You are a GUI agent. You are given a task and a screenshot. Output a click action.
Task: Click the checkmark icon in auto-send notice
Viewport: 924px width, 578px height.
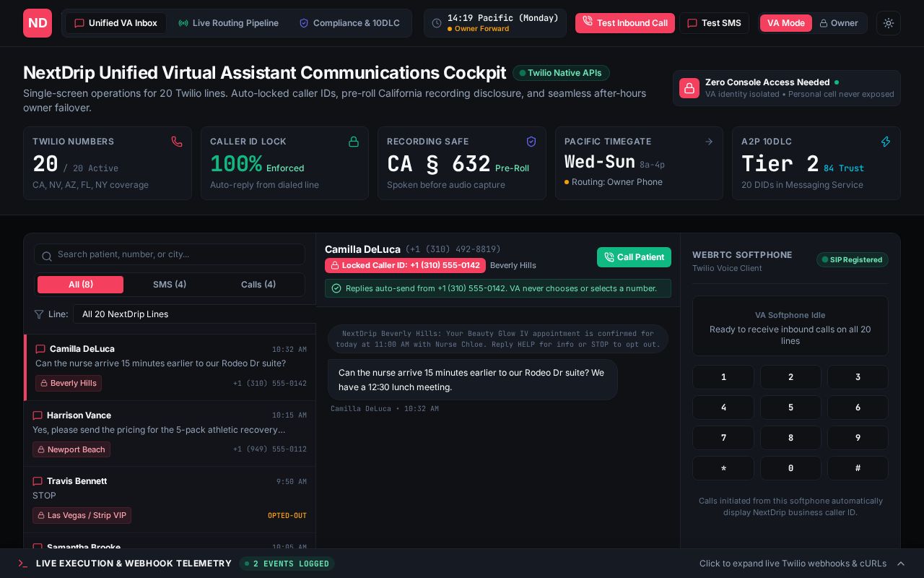tap(336, 288)
